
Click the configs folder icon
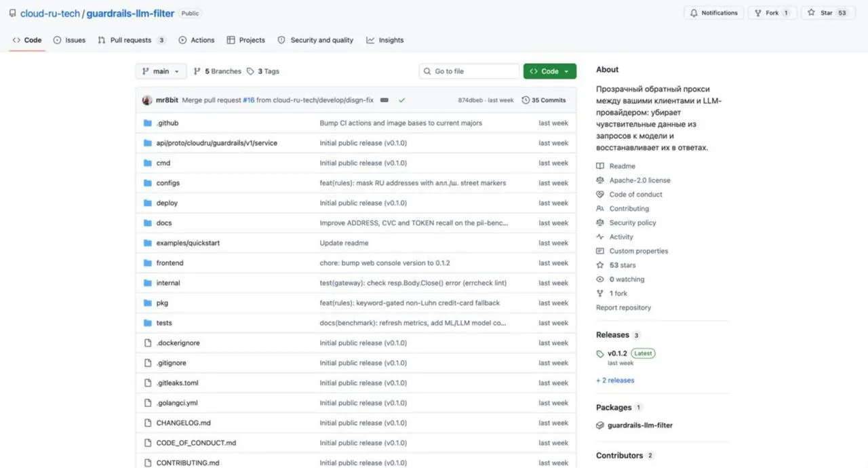click(148, 183)
